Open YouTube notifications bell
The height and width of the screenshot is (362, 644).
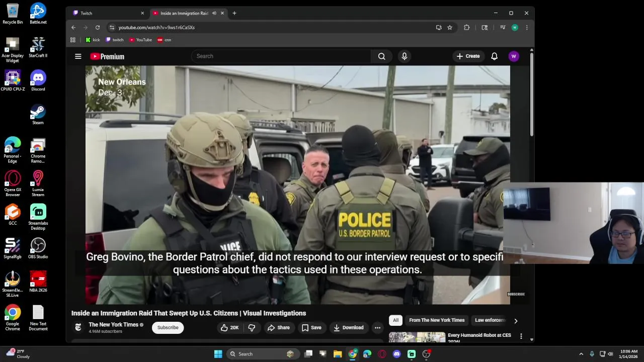(x=494, y=56)
